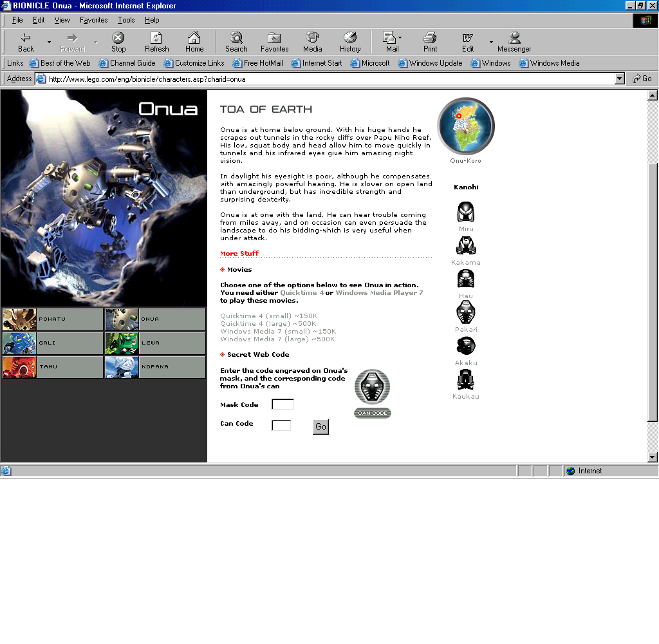The height and width of the screenshot is (644, 659).
Task: Open Windows Media links bar item
Action: [550, 63]
